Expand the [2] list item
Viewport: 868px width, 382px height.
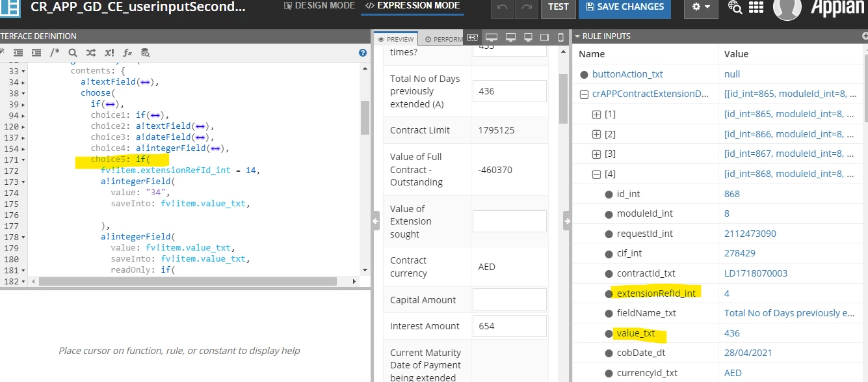(x=596, y=134)
